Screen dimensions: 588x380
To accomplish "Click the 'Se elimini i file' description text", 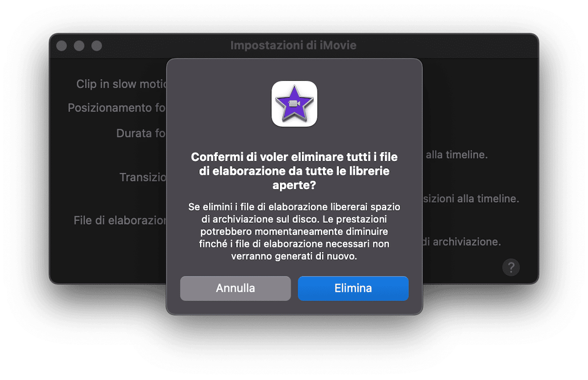I will pyautogui.click(x=294, y=232).
